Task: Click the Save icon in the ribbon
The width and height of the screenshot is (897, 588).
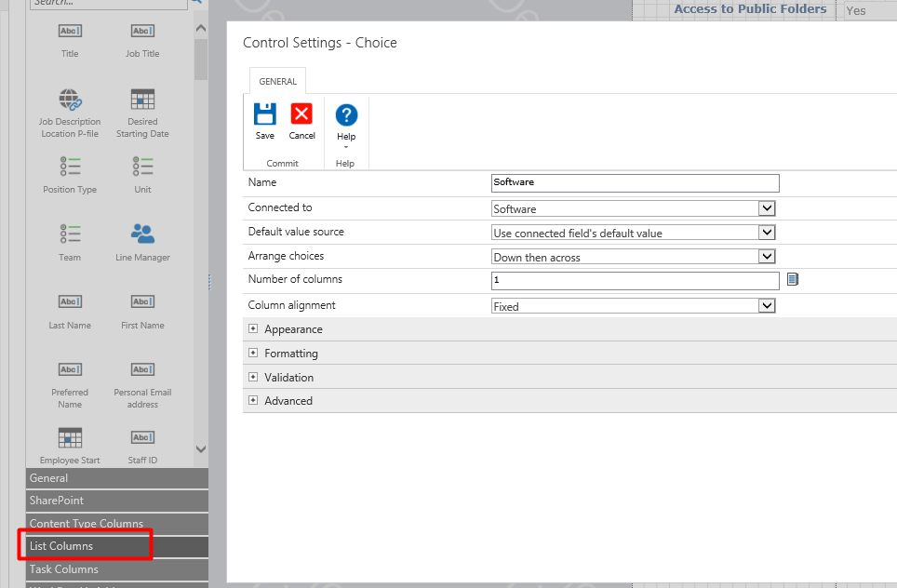Action: pos(265,114)
